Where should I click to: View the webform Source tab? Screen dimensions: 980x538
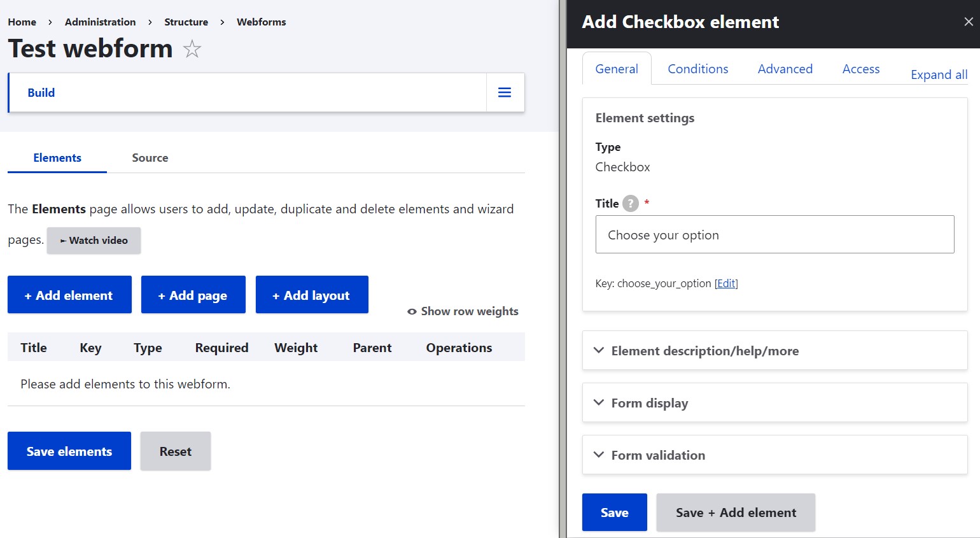[x=149, y=157]
